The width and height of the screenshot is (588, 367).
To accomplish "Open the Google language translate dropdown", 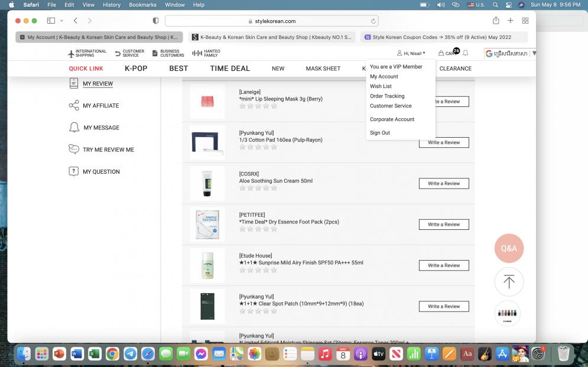I will point(510,53).
